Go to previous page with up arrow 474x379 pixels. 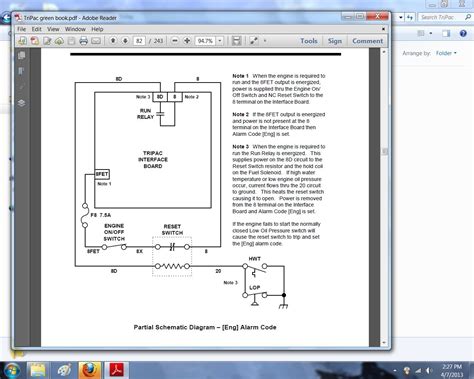tap(113, 41)
